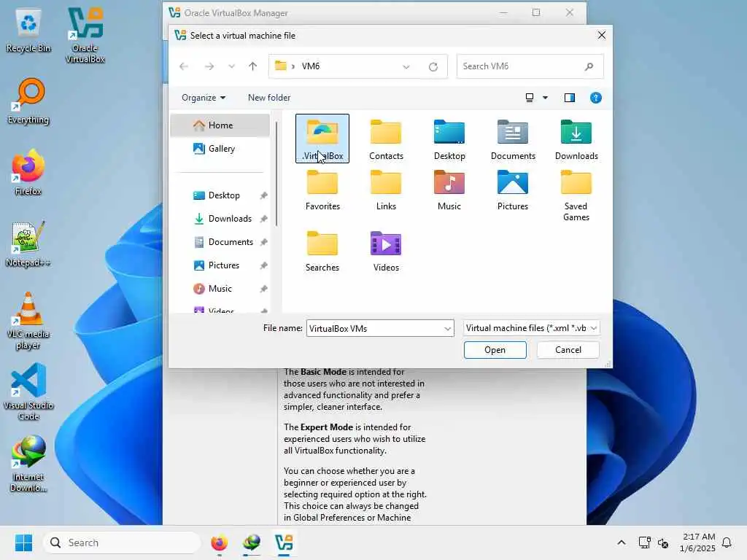747x560 pixels.
Task: Open the recent locations dropdown
Action: (x=231, y=66)
